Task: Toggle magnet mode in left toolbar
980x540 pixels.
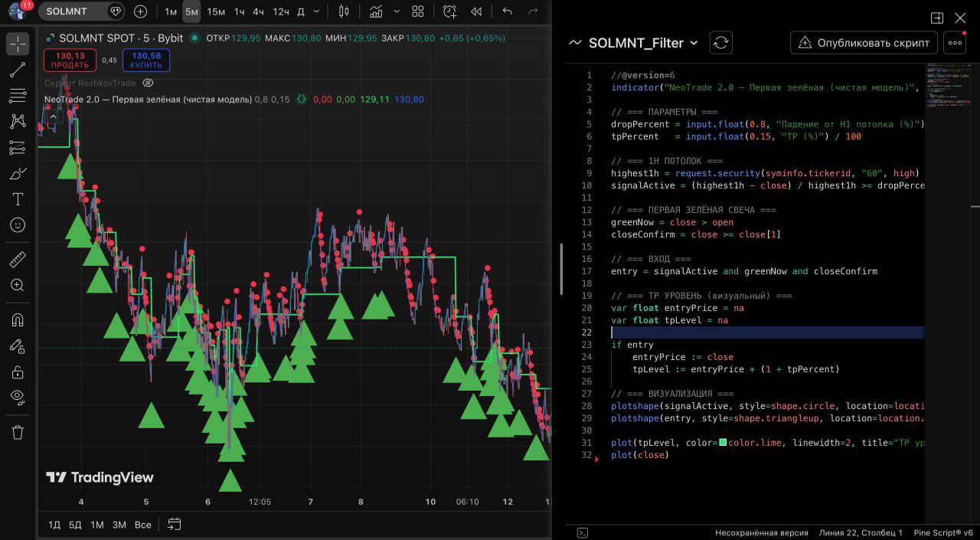Action: [x=18, y=319]
